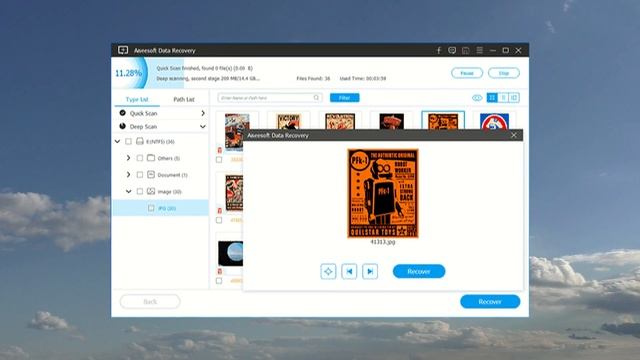Click Recover in the preview dialog
Image resolution: width=640 pixels, height=360 pixels.
[419, 271]
